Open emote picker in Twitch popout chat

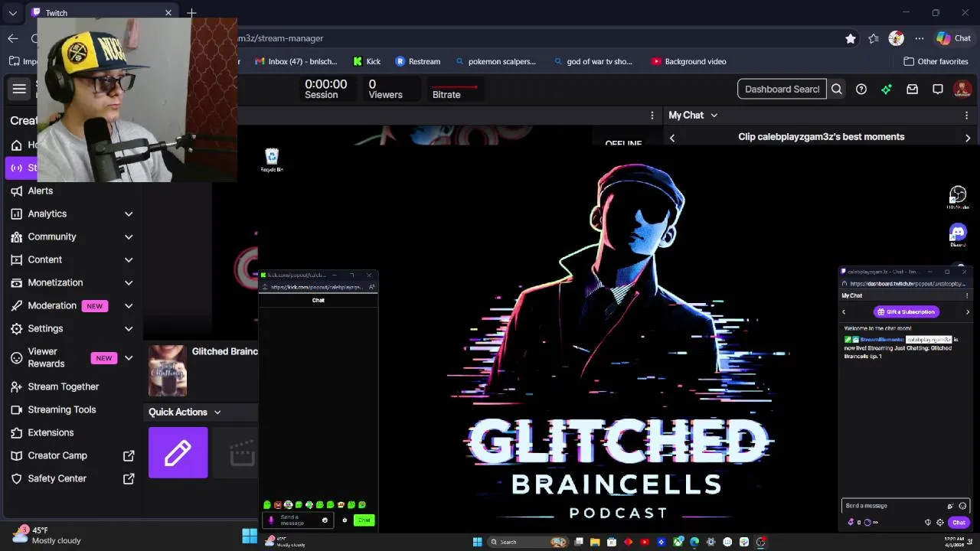pos(962,506)
